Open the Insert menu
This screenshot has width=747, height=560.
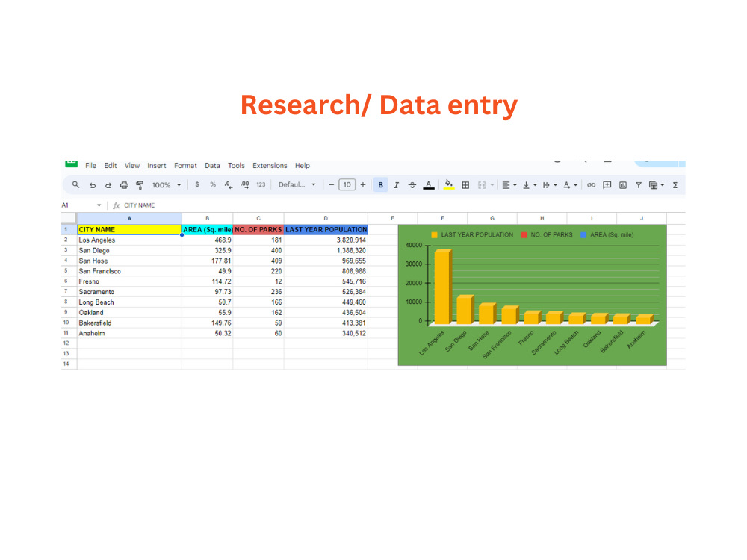coord(157,165)
